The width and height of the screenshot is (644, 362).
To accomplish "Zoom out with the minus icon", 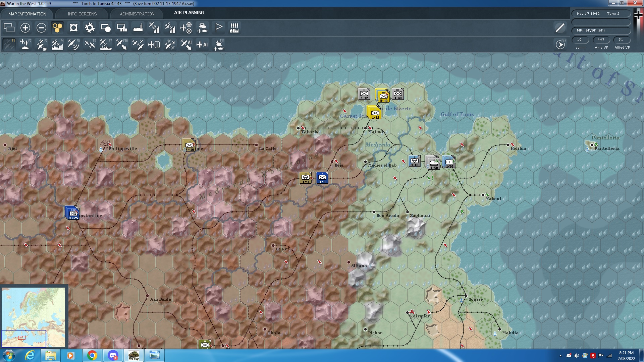I will tap(41, 28).
